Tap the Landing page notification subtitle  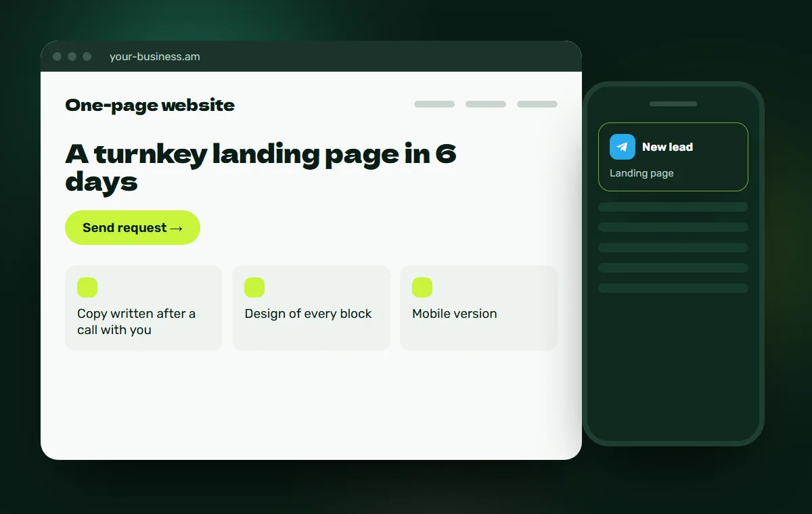(x=641, y=173)
